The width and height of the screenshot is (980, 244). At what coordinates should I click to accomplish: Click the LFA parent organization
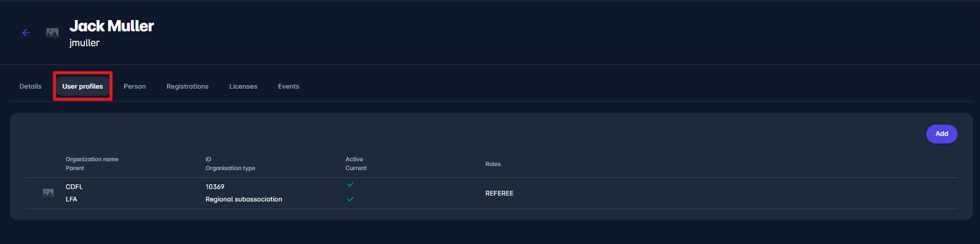71,199
